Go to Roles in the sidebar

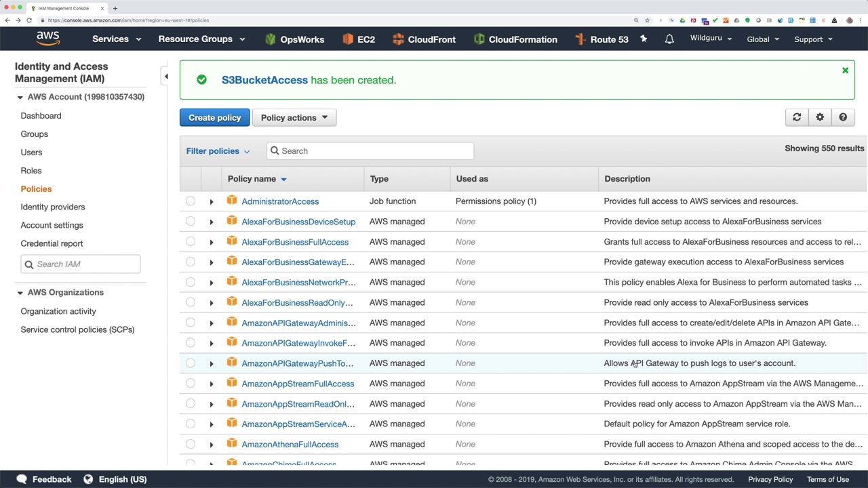[31, 171]
